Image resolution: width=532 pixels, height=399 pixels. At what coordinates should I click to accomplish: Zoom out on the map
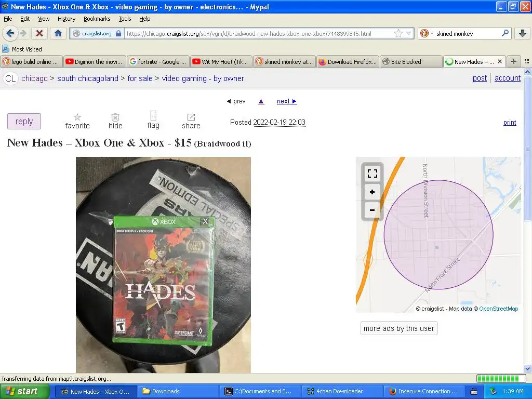[372, 210]
